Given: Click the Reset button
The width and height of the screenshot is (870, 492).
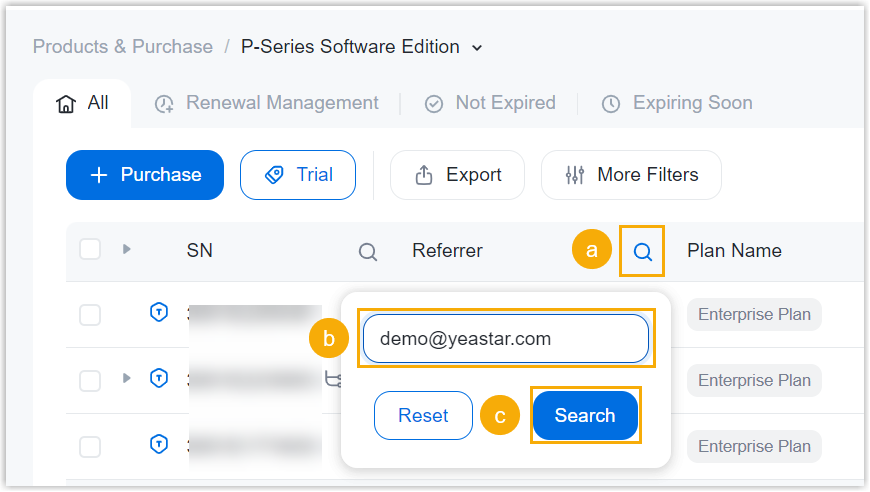Looking at the screenshot, I should [423, 415].
